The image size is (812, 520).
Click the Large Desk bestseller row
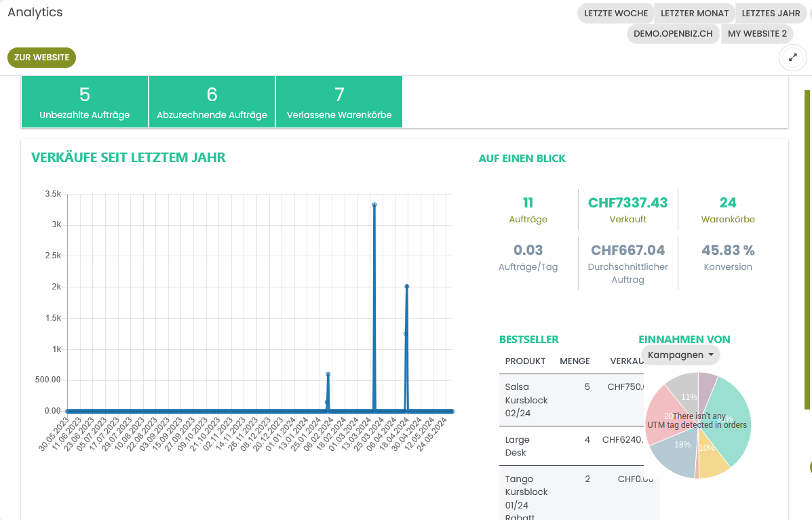[x=570, y=445]
